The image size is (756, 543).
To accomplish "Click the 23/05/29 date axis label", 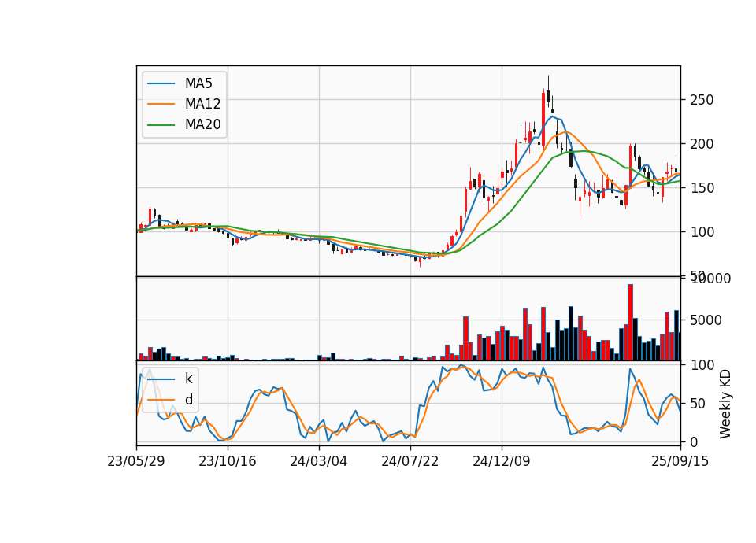I will 136,461.
